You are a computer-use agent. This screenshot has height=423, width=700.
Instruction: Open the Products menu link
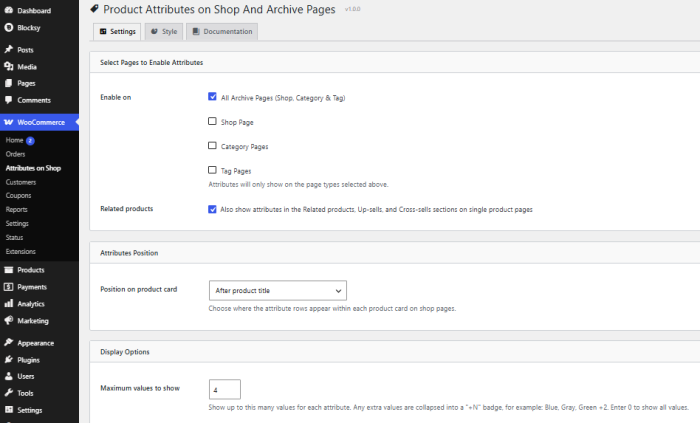[31, 270]
